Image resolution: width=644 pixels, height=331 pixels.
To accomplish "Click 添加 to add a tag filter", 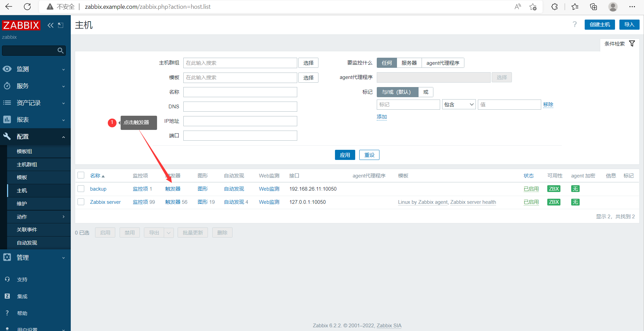I will point(382,117).
